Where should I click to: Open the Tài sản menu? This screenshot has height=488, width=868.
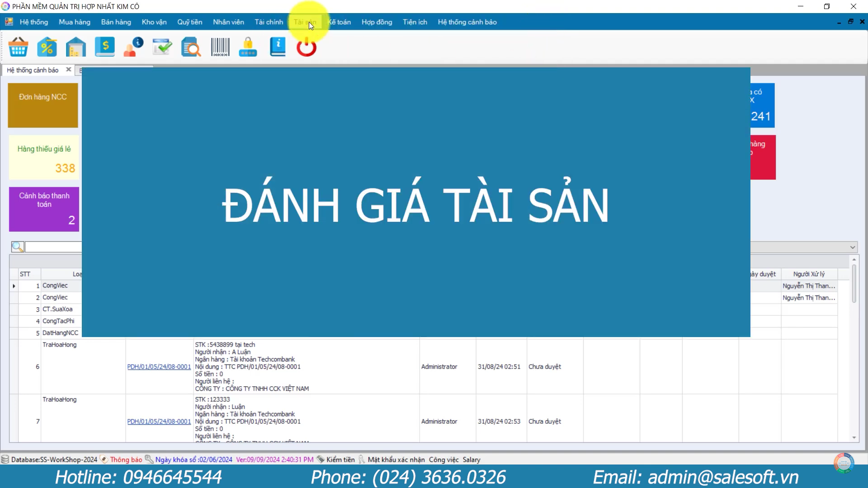click(x=305, y=22)
